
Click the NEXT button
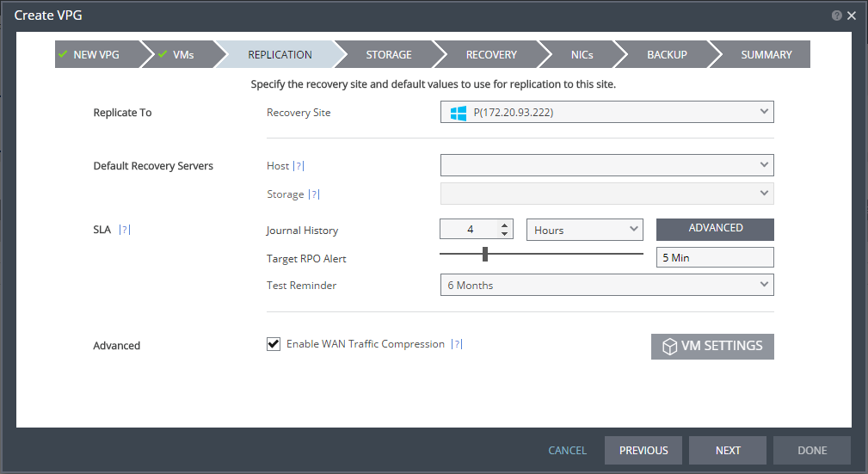(728, 450)
